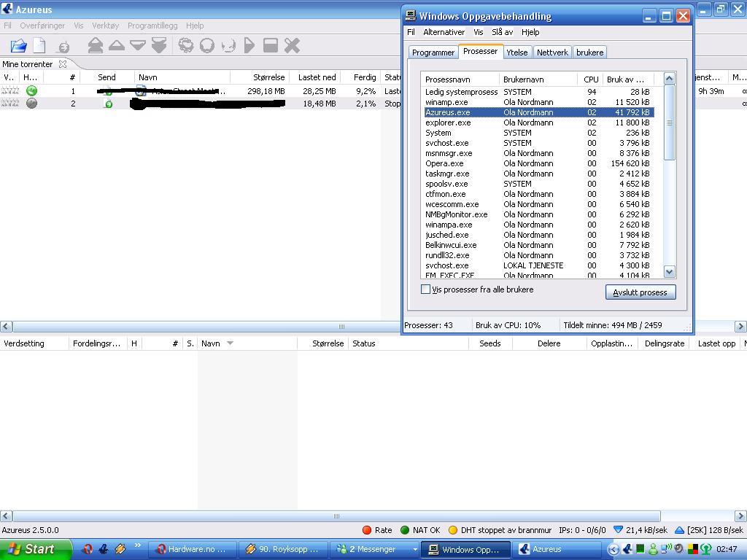Start the torrent with the play icon

(x=249, y=46)
